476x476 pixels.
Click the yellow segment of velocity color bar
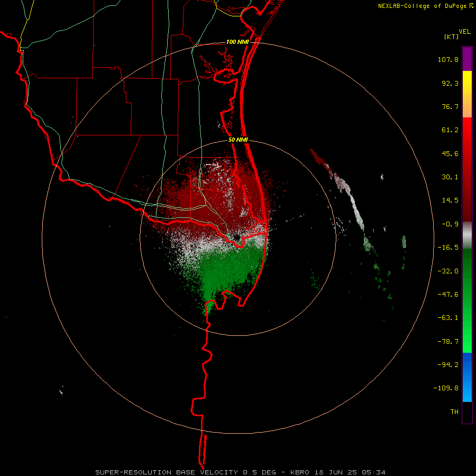(x=467, y=82)
